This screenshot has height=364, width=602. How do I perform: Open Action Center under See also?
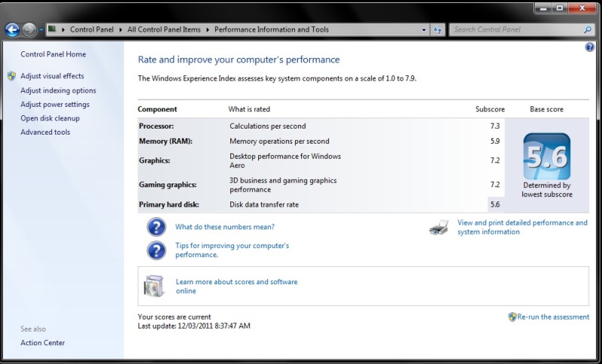(42, 343)
